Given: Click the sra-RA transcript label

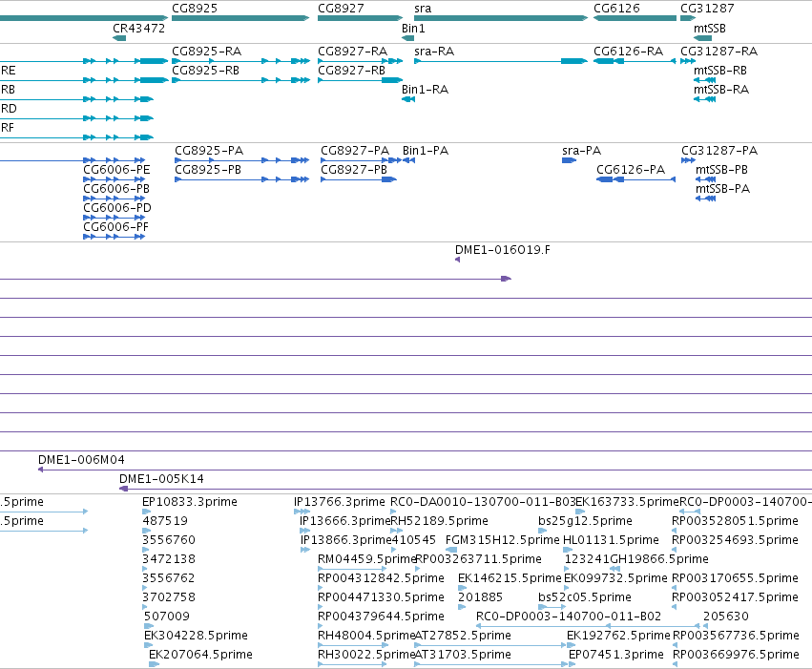Looking at the screenshot, I should (x=434, y=52).
